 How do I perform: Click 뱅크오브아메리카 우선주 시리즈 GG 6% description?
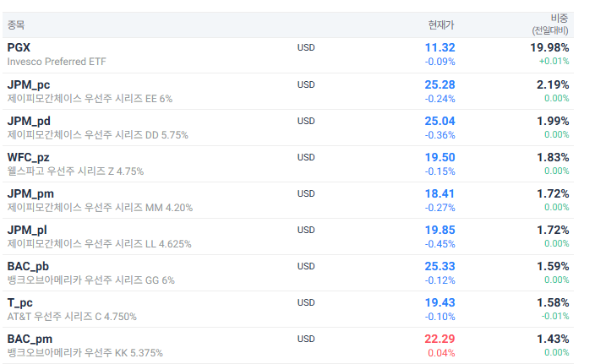[x=90, y=280]
